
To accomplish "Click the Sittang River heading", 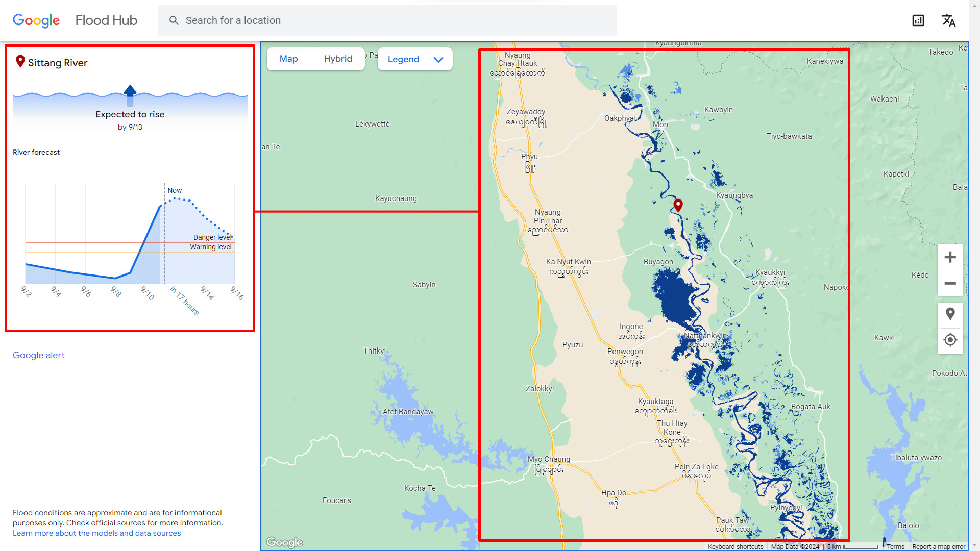I will point(58,63).
